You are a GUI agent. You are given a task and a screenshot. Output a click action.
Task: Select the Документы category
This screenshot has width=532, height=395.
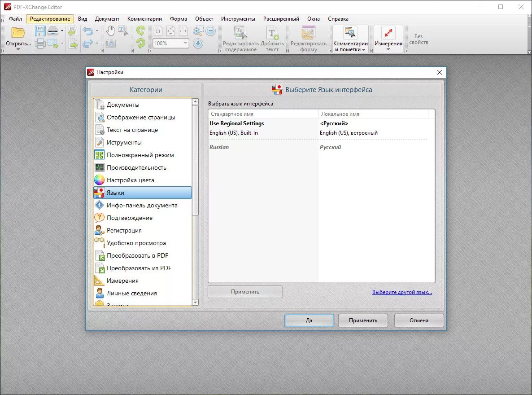click(x=143, y=105)
